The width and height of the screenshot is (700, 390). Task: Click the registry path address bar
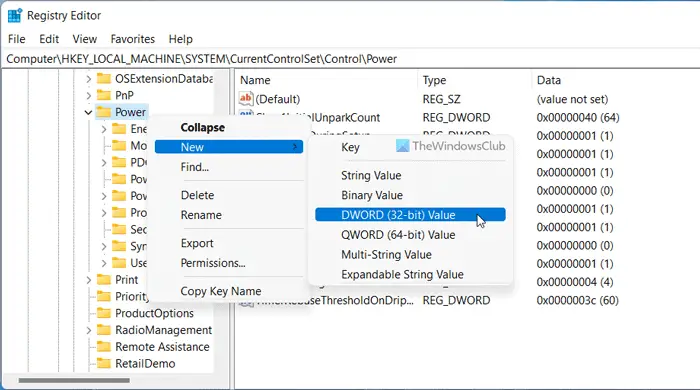pos(350,59)
